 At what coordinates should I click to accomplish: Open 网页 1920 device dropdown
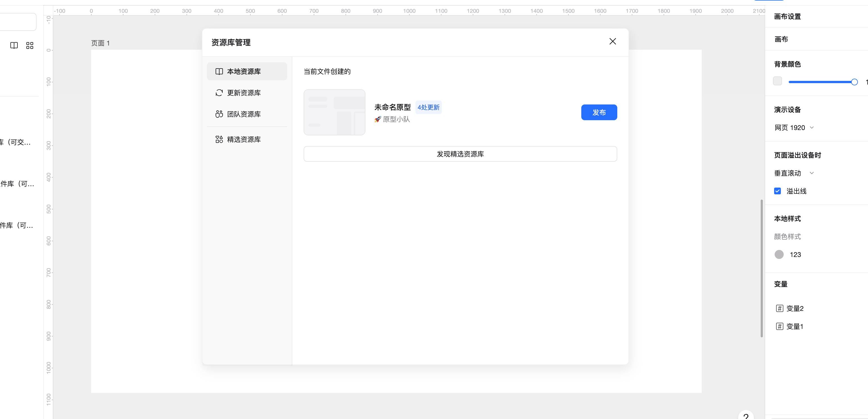point(794,127)
